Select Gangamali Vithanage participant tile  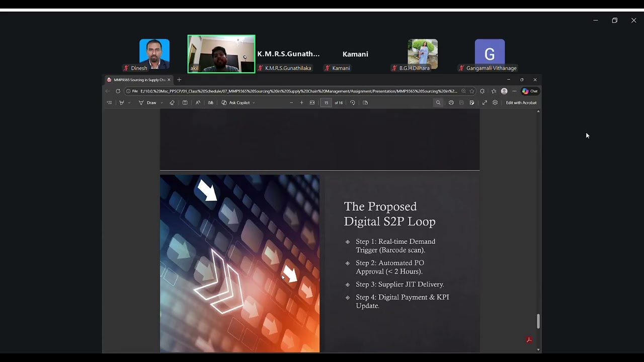tap(490, 55)
